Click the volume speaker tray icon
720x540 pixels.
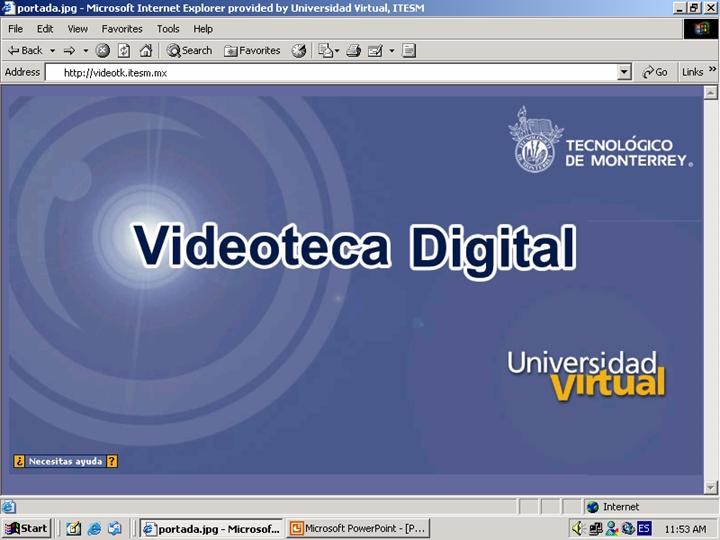coord(578,529)
